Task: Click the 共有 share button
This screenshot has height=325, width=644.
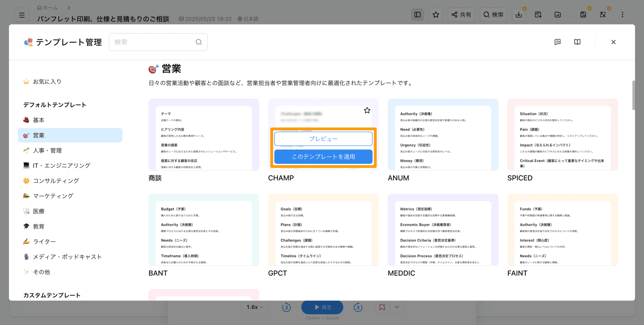Action: [x=461, y=14]
